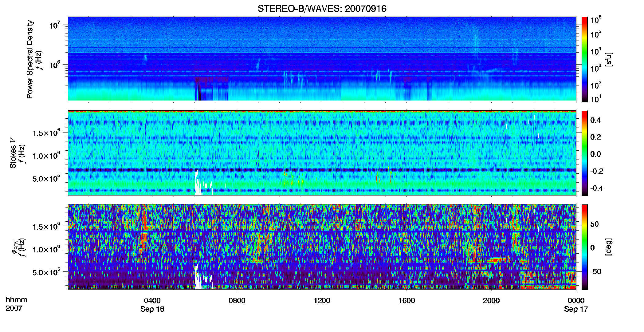Click the 1200 time tick label

[322, 300]
